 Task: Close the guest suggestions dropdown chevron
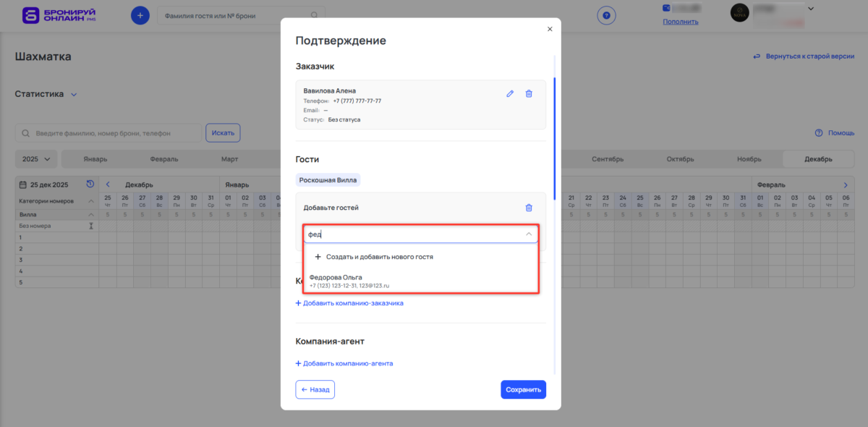[529, 233]
